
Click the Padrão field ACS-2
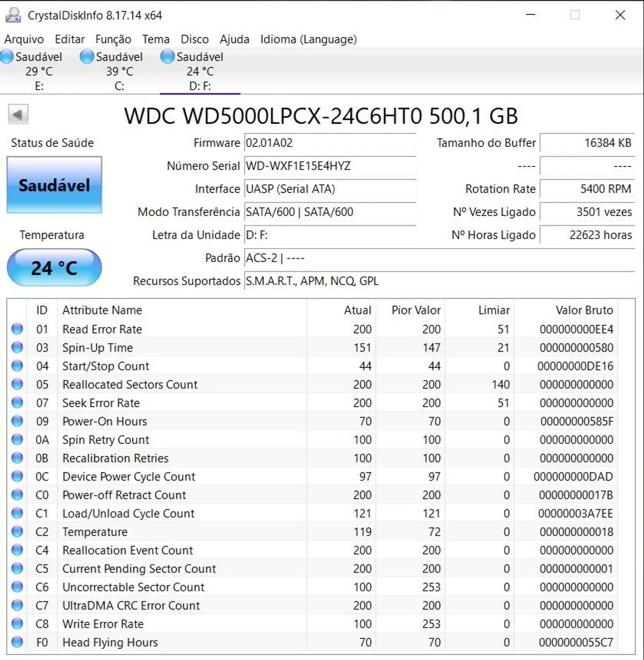tap(439, 258)
